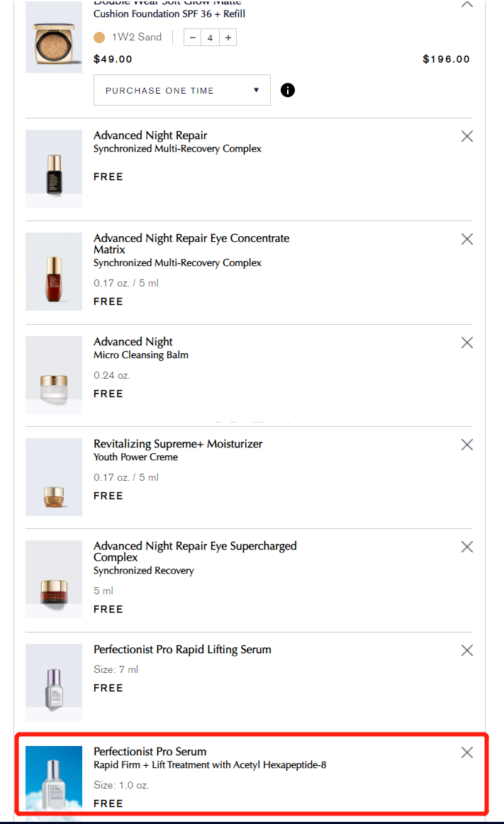Remove Perfectionist Pro Rapid Lifting Serum
This screenshot has width=504, height=824.
pos(466,650)
